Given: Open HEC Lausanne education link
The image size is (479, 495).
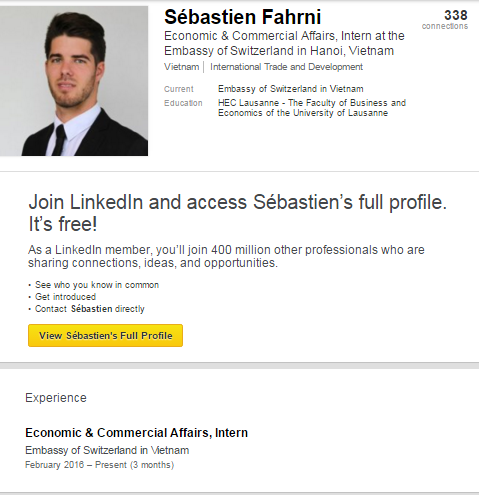Looking at the screenshot, I should (x=312, y=108).
